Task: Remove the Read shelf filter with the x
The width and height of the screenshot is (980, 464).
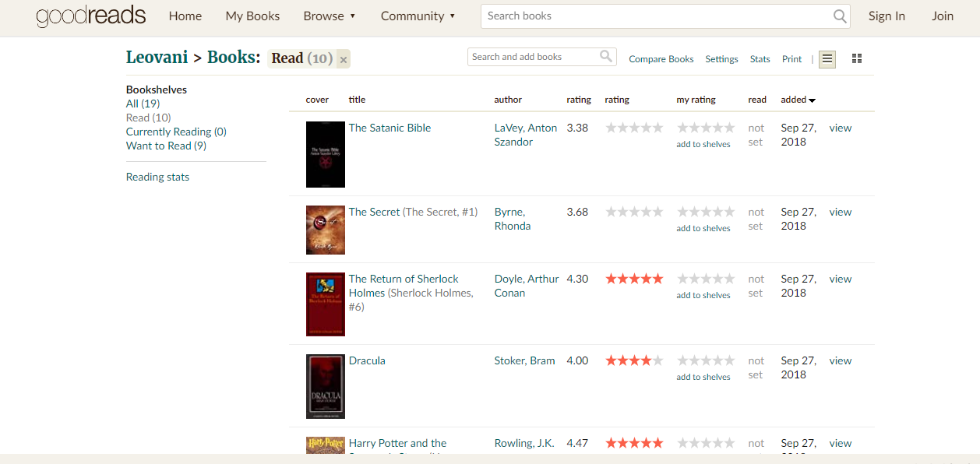Action: [x=344, y=59]
